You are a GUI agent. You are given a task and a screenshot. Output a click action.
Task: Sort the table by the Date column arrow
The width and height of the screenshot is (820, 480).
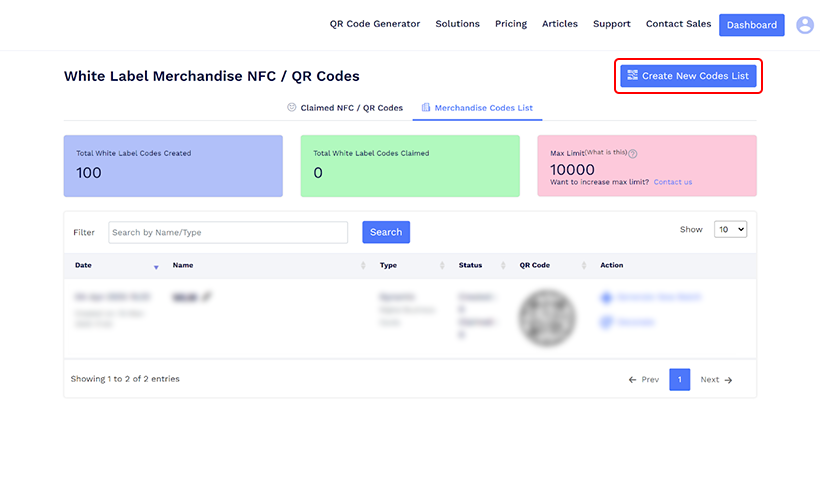coord(156,266)
